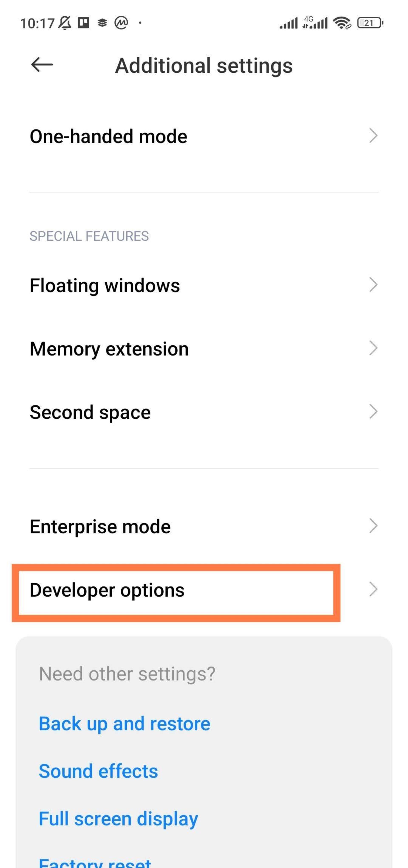Tap the Wi-Fi status icon
Screen dimensions: 408x868
tap(341, 23)
